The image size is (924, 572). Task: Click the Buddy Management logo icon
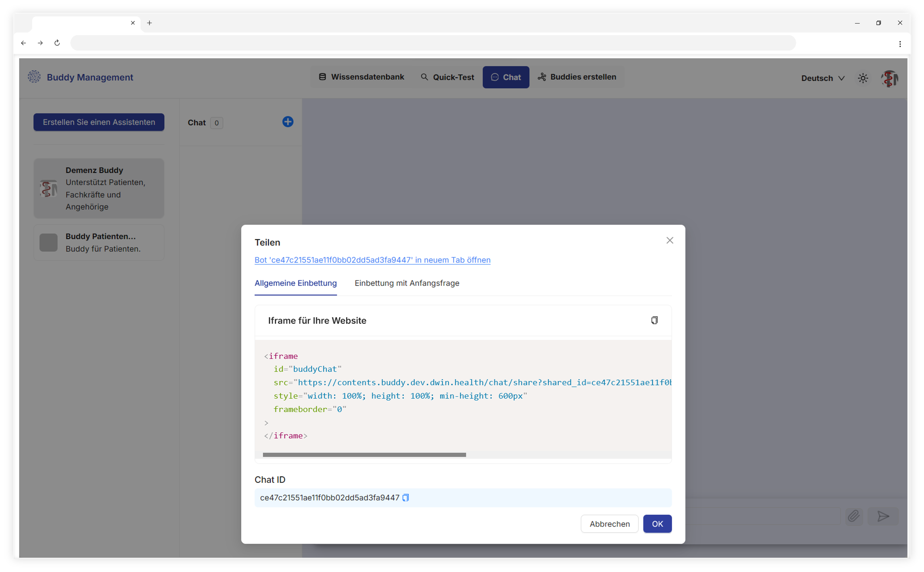point(34,77)
